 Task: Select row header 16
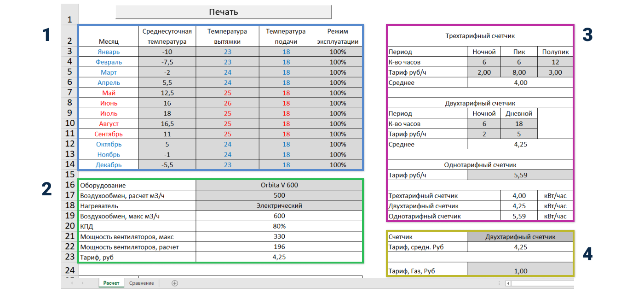[x=69, y=185]
